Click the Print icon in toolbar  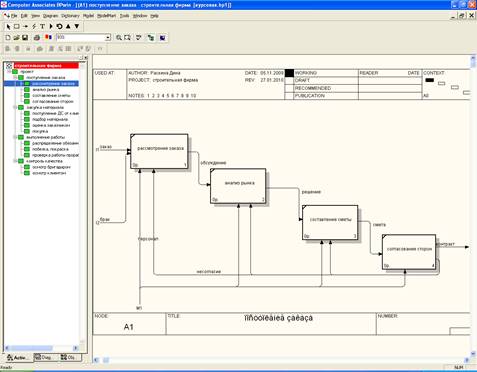[37, 38]
